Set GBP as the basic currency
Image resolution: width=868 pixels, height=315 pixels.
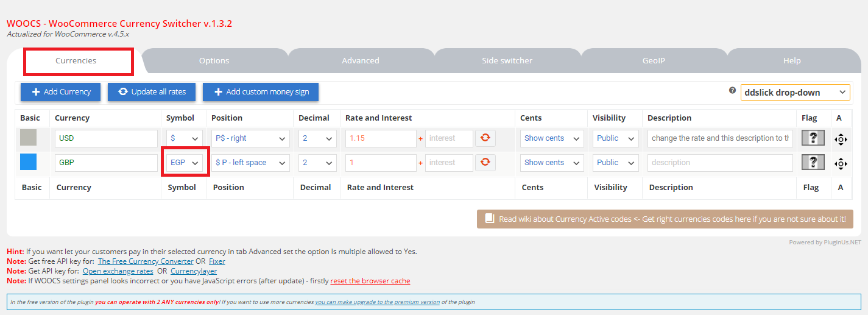(28, 162)
